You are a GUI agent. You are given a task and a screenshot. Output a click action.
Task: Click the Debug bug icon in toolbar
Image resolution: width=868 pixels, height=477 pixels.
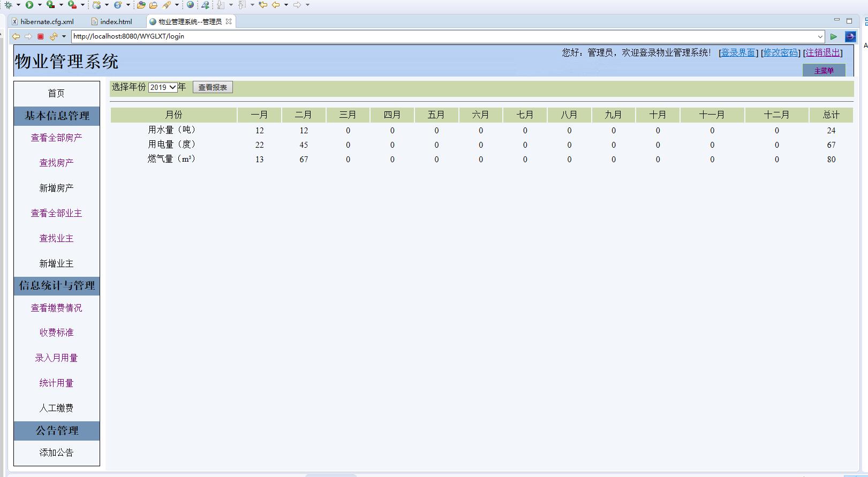pyautogui.click(x=8, y=5)
